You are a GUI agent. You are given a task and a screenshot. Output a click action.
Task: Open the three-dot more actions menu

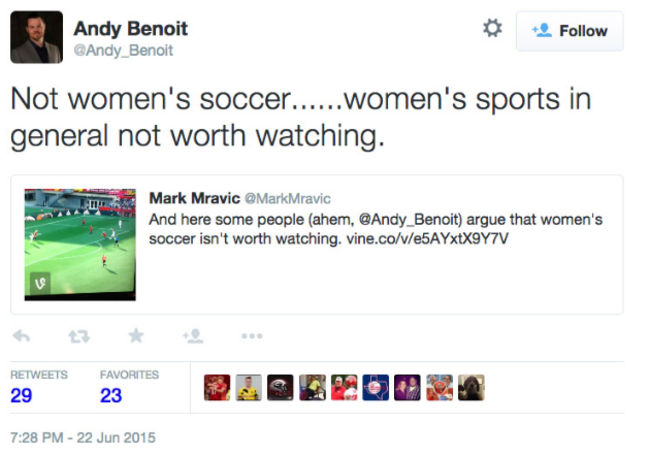click(x=252, y=335)
